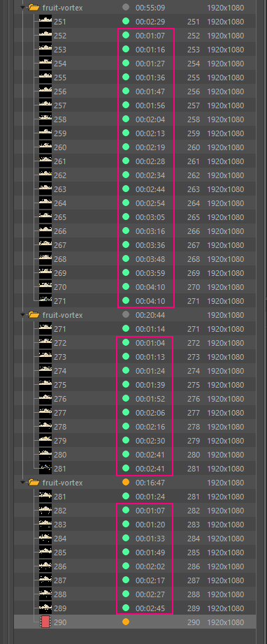This screenshot has width=267, height=644.
Task: Click render time 00:02:28 of frame 261
Action: 150,161
